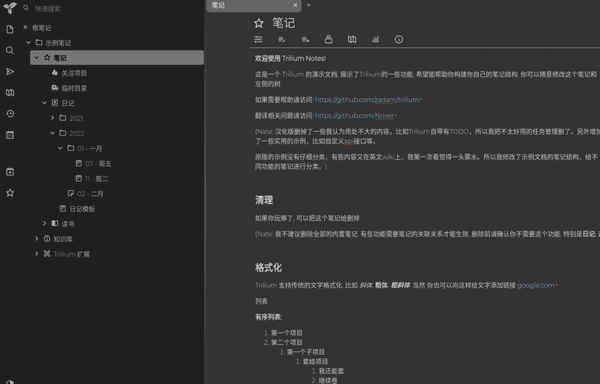
Task: Open the github.com/Nriver link
Action: point(354,116)
